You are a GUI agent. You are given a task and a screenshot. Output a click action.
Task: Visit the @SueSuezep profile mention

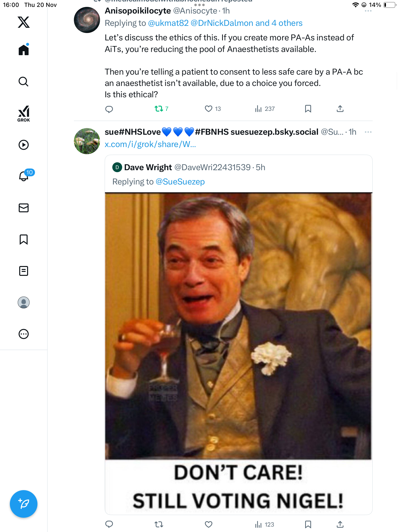[x=180, y=182]
